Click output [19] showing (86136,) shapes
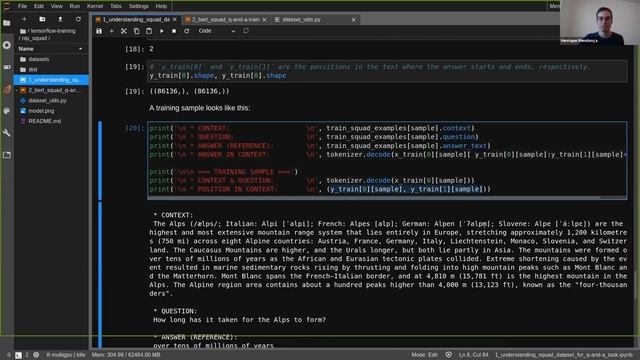640x360 pixels. click(x=189, y=91)
